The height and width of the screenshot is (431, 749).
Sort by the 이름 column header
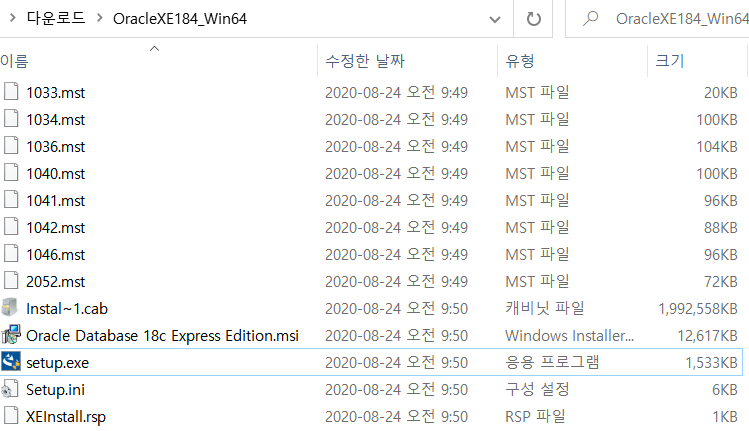tap(14, 61)
